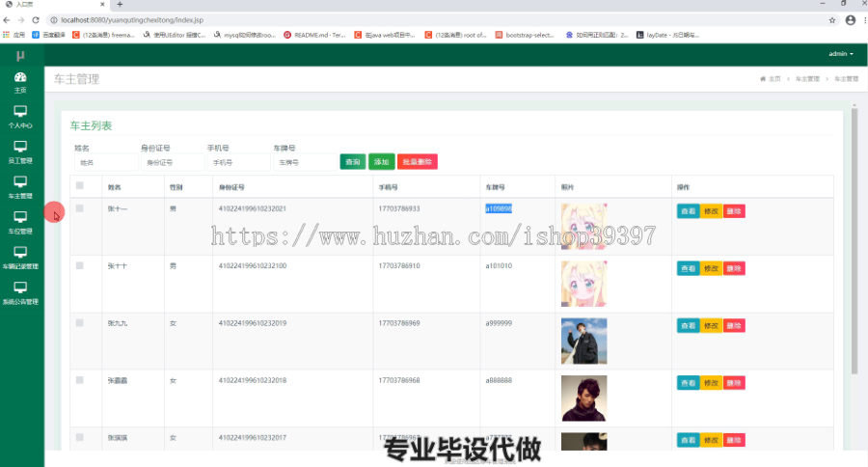Click 查看 for 张九九
868x467 pixels.
[688, 326]
